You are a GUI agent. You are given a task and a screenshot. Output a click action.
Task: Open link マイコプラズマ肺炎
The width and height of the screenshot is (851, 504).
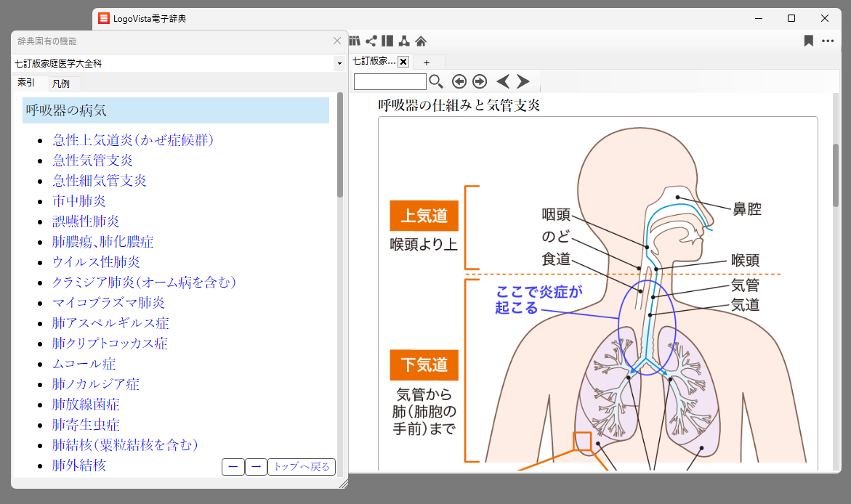coord(108,303)
